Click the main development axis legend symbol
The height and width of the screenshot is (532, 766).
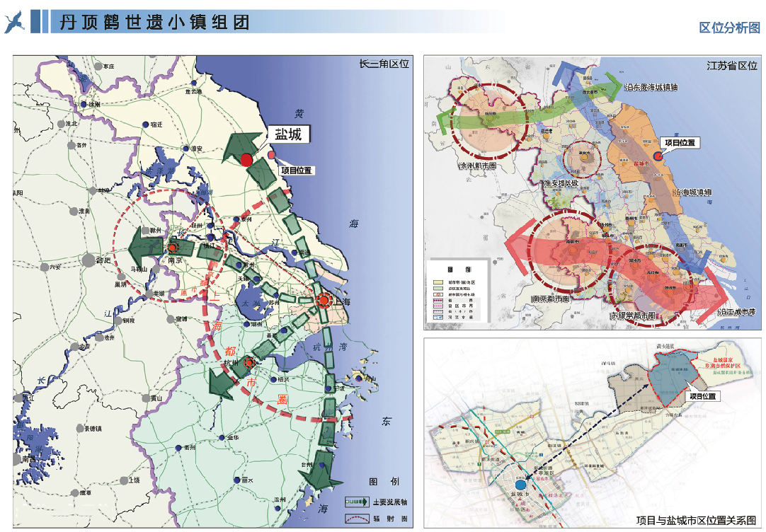coord(357,502)
